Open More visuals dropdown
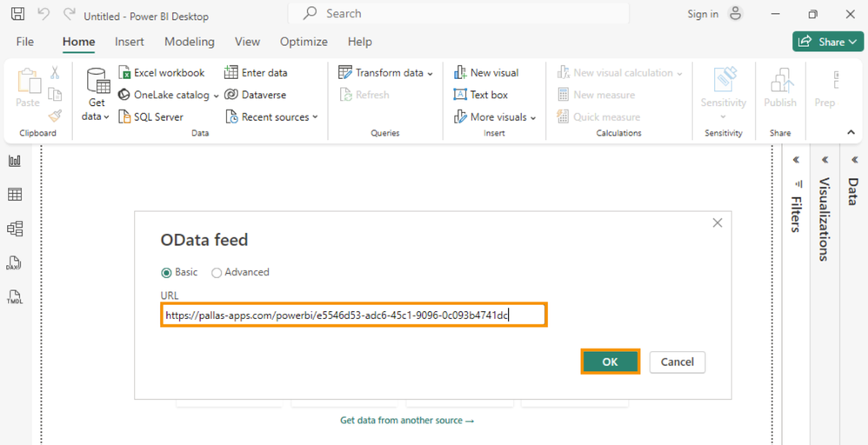868x445 pixels. [496, 116]
